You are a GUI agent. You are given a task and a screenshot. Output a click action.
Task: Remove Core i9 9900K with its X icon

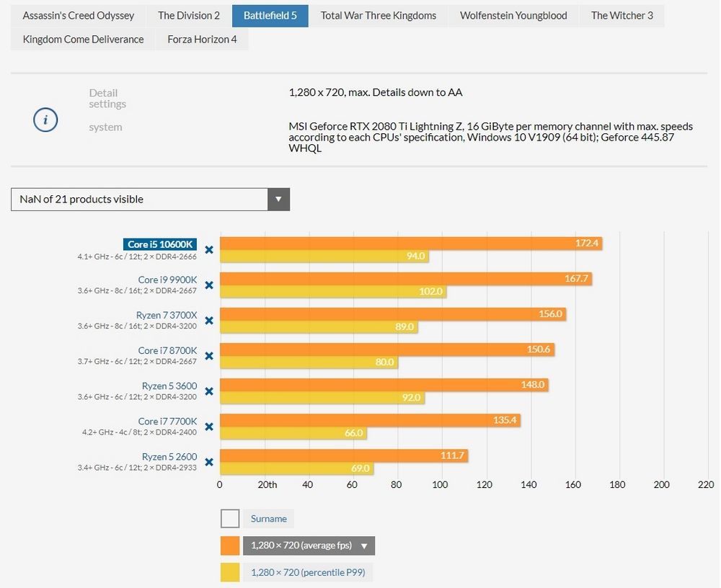click(209, 285)
